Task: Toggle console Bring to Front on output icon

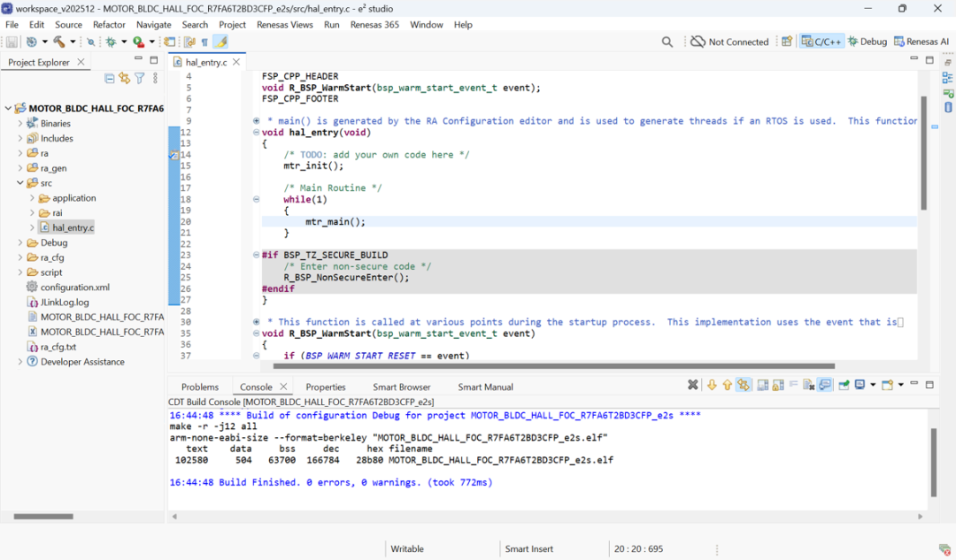Action: (x=825, y=385)
